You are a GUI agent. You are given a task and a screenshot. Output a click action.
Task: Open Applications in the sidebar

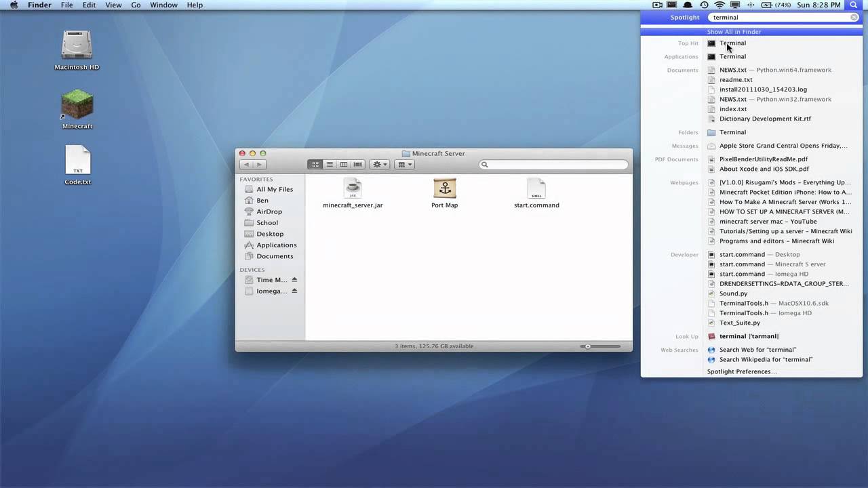276,245
